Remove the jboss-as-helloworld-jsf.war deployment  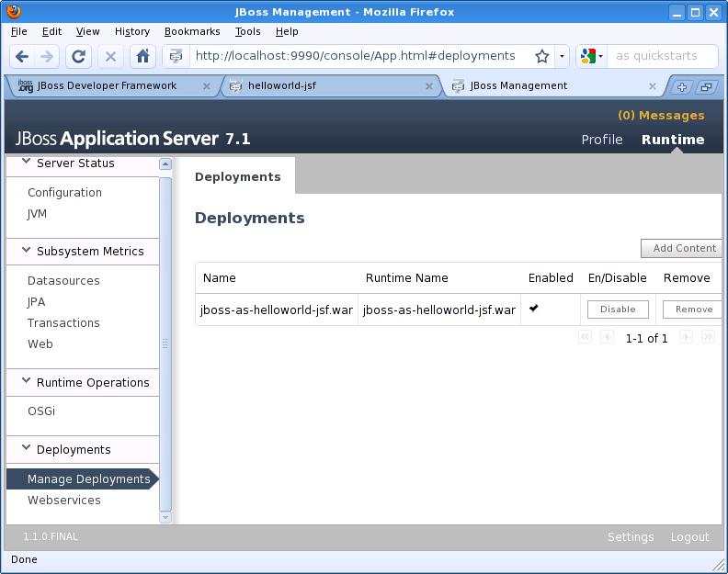[x=693, y=310]
